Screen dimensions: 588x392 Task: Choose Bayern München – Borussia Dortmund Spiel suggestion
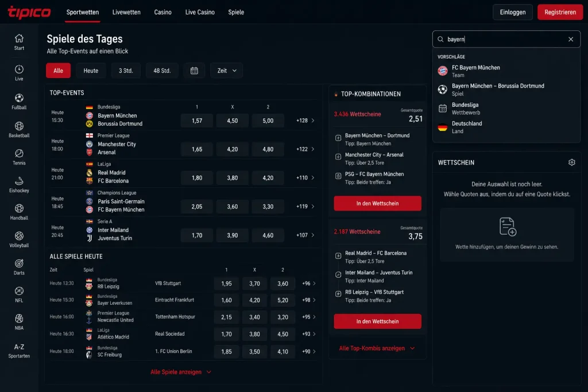[x=506, y=90]
